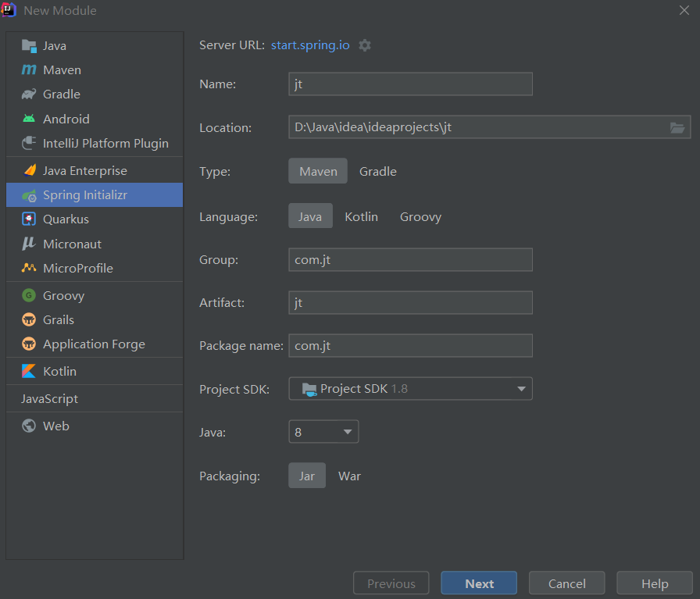Image resolution: width=700 pixels, height=599 pixels.
Task: Open the Java version dropdown
Action: tap(323, 432)
